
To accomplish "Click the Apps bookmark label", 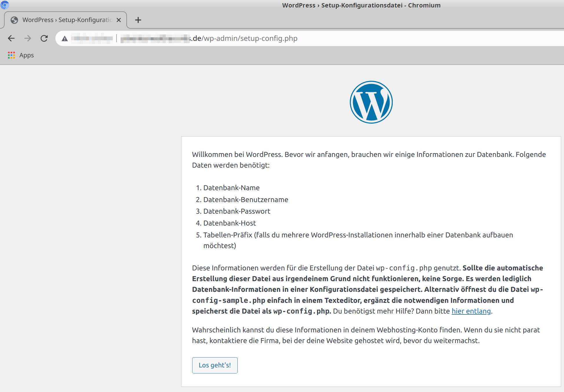I will (27, 55).
